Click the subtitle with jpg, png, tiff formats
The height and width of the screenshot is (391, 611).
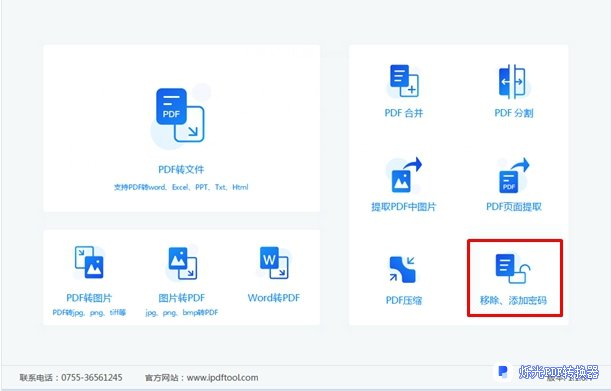pyautogui.click(x=89, y=313)
